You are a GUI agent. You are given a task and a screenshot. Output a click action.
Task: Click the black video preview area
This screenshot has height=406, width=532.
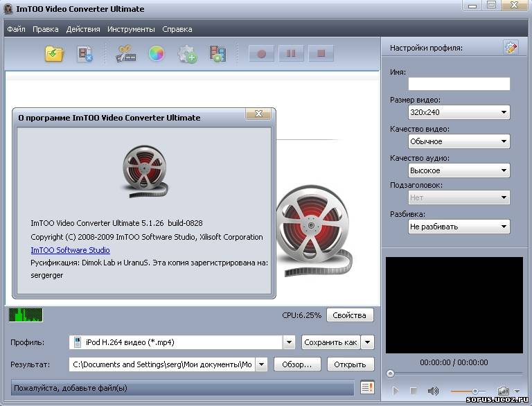[454, 305]
